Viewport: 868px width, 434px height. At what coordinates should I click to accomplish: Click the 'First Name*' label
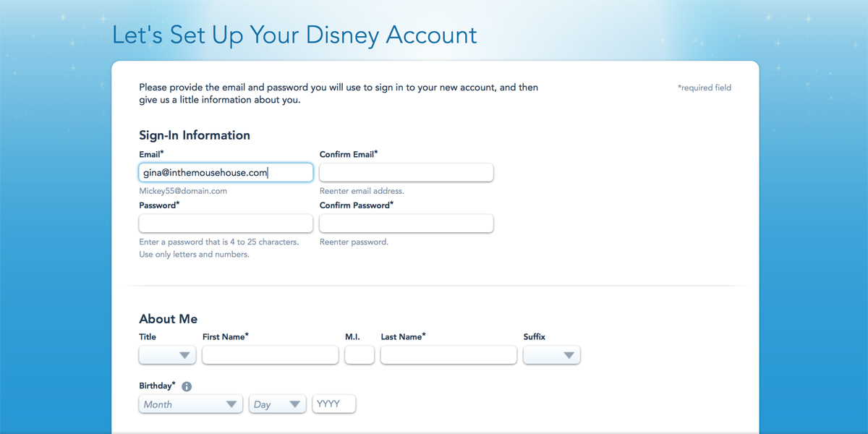226,336
